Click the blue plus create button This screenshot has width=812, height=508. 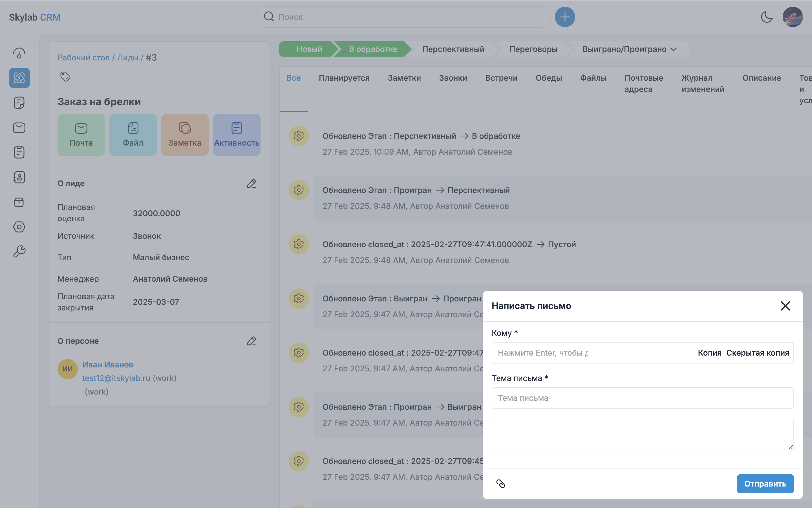pyautogui.click(x=565, y=17)
